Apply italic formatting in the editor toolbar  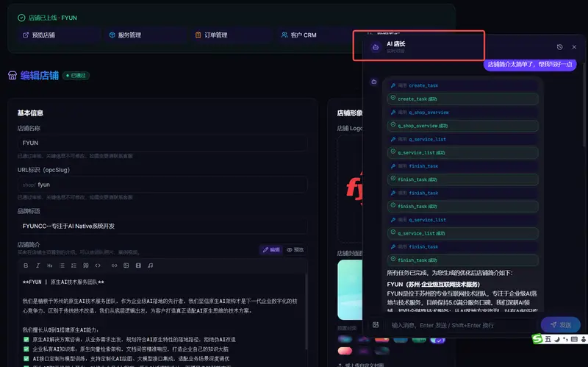(x=37, y=266)
